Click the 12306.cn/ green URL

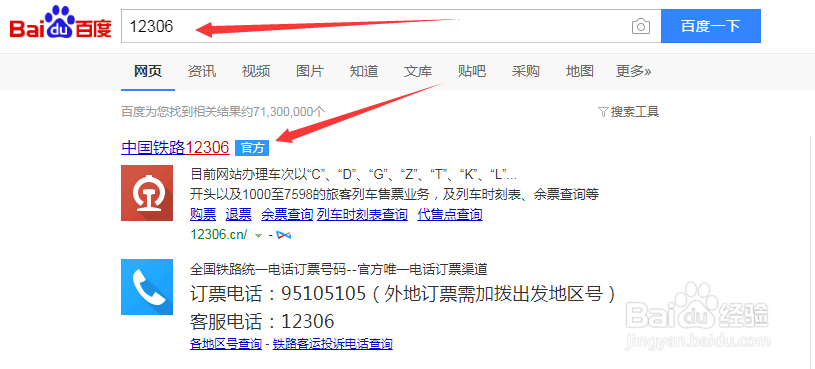coord(219,235)
